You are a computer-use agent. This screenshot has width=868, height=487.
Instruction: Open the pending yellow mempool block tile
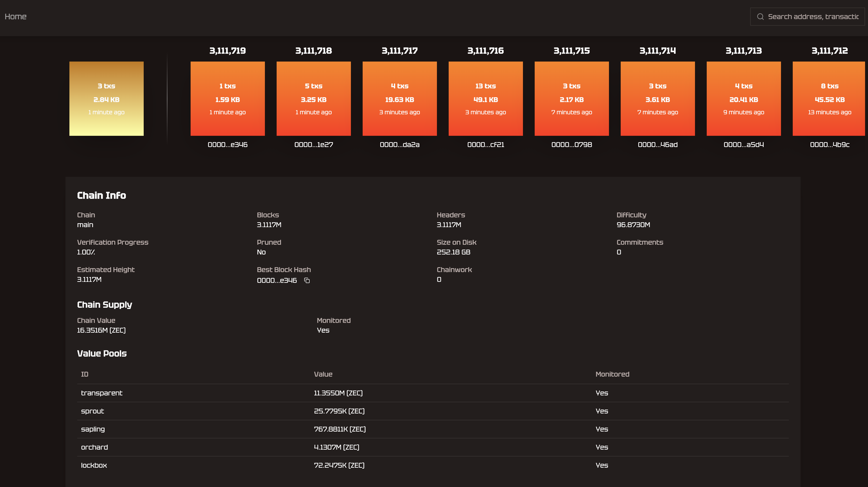(107, 99)
